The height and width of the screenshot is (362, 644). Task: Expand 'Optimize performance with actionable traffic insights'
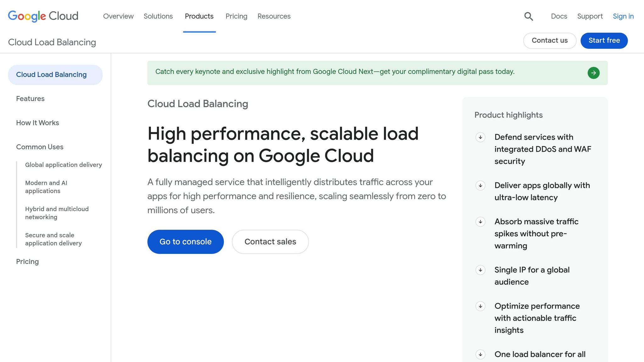480,306
